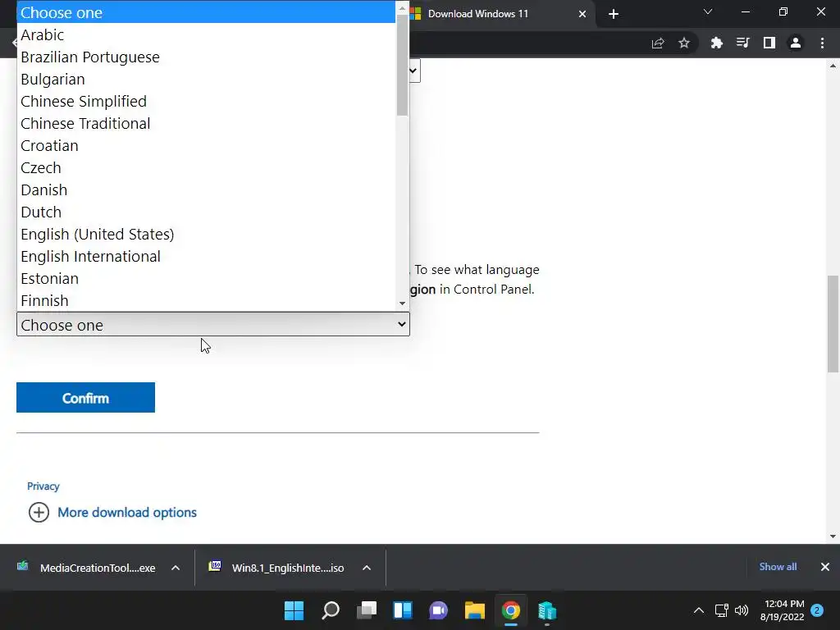840x630 pixels.
Task: Click dropdown list scroll down arrow
Action: (402, 304)
